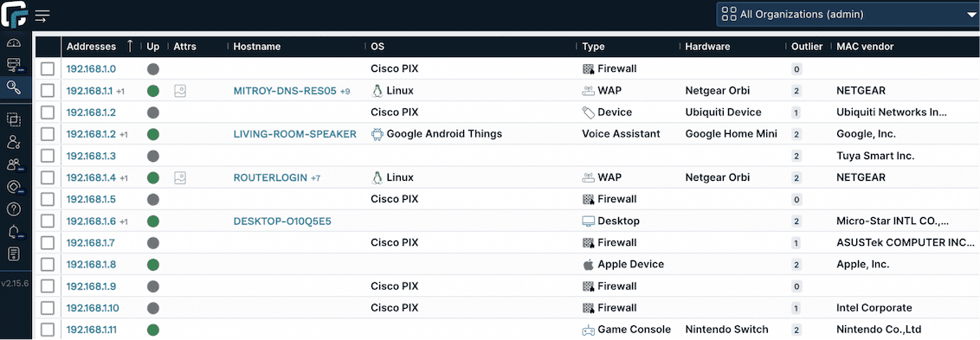
Task: Select checkbox for 192.168.1.11 row
Action: coord(48,330)
